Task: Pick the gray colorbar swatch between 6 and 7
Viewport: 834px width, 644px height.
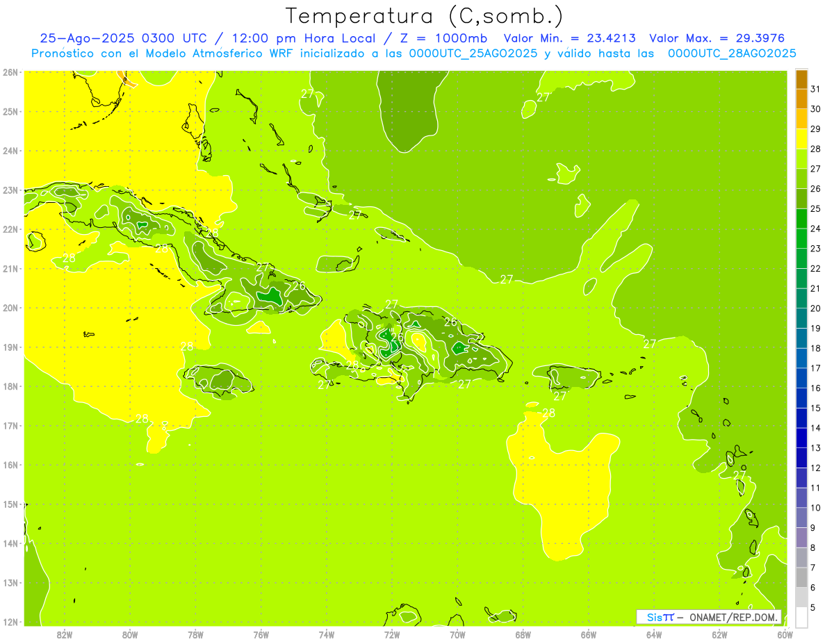Action: coord(801,577)
